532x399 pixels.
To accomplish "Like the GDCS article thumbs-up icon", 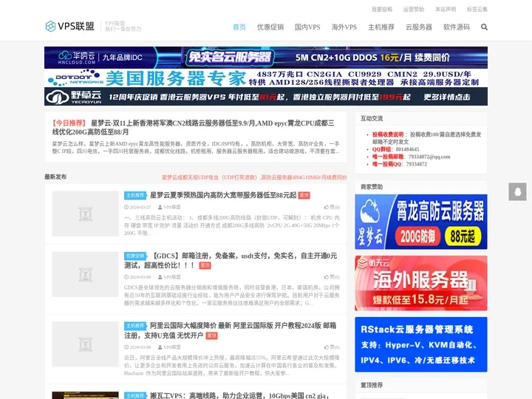I will pyautogui.click(x=327, y=277).
